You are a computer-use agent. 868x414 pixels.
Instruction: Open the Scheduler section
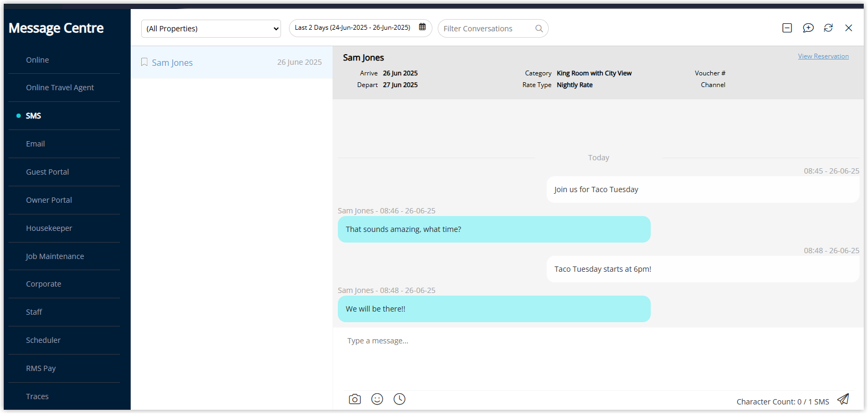[43, 340]
